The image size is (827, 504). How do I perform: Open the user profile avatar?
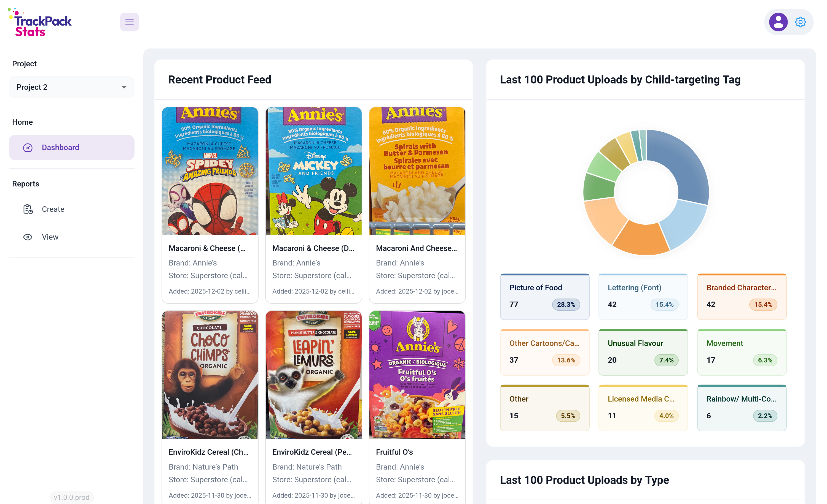coord(778,22)
